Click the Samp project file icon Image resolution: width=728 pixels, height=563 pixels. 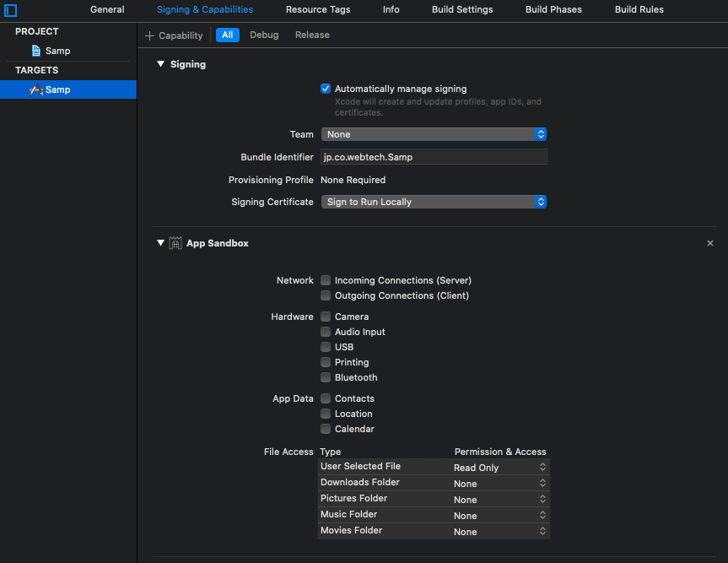tap(35, 51)
